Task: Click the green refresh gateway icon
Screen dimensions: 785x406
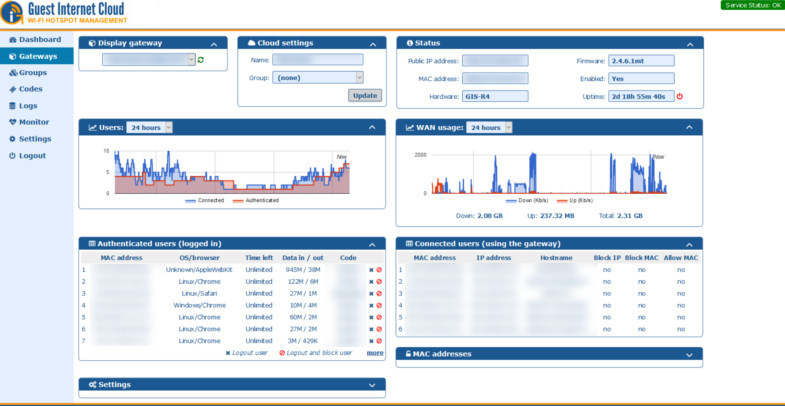Action: tap(201, 61)
